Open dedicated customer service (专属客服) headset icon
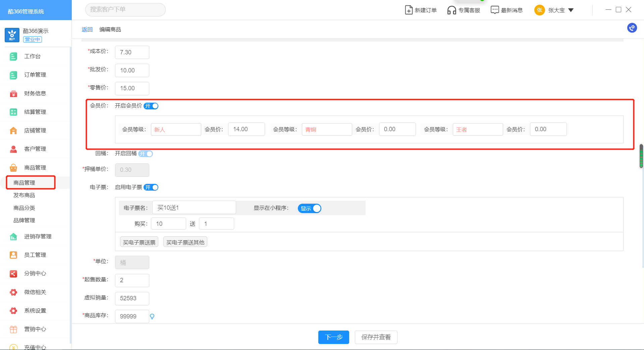The width and height of the screenshot is (644, 350). click(x=451, y=10)
